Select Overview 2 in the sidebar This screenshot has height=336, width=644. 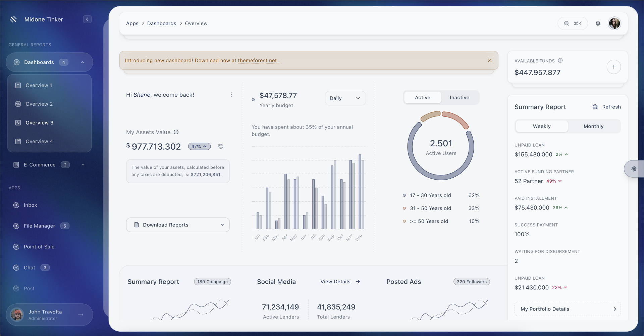[x=39, y=104]
